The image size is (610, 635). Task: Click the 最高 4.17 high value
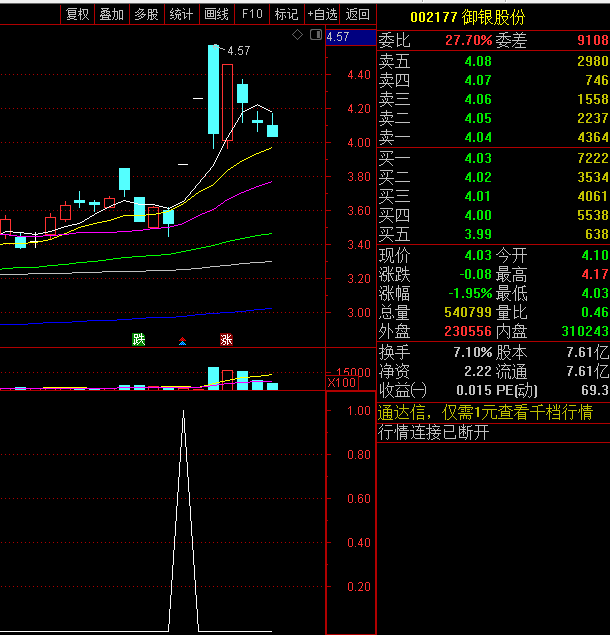coord(595,274)
